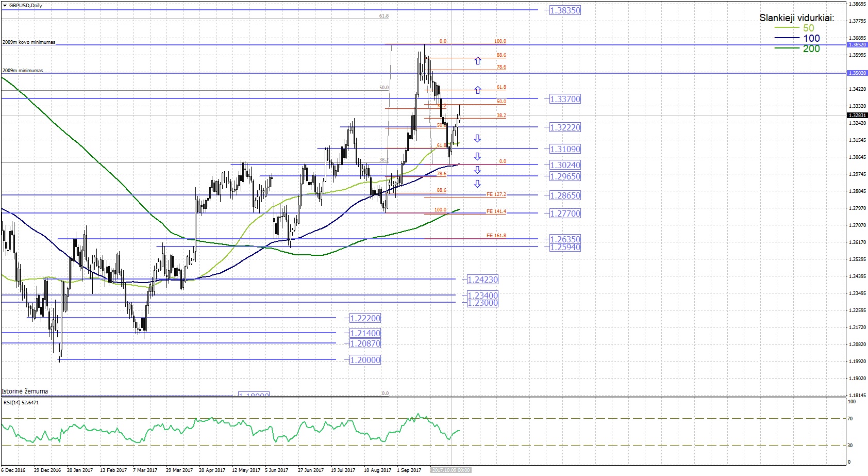Click the 1.38350 price level label
Image resolution: width=868 pixels, height=476 pixels.
pyautogui.click(x=565, y=10)
